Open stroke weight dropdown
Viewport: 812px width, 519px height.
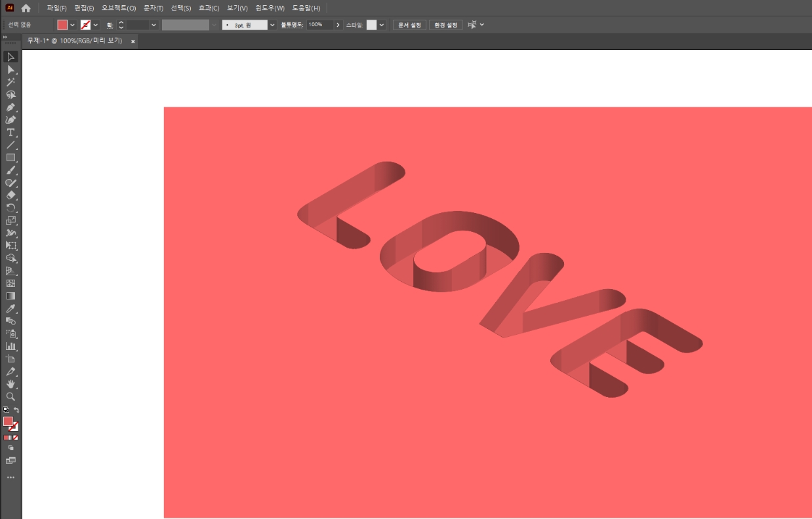tap(153, 25)
